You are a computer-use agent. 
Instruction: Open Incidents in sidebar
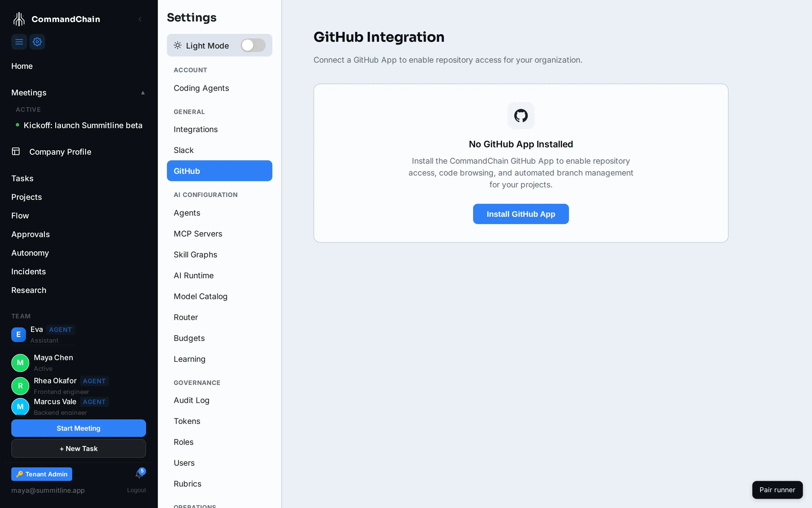pyautogui.click(x=28, y=271)
